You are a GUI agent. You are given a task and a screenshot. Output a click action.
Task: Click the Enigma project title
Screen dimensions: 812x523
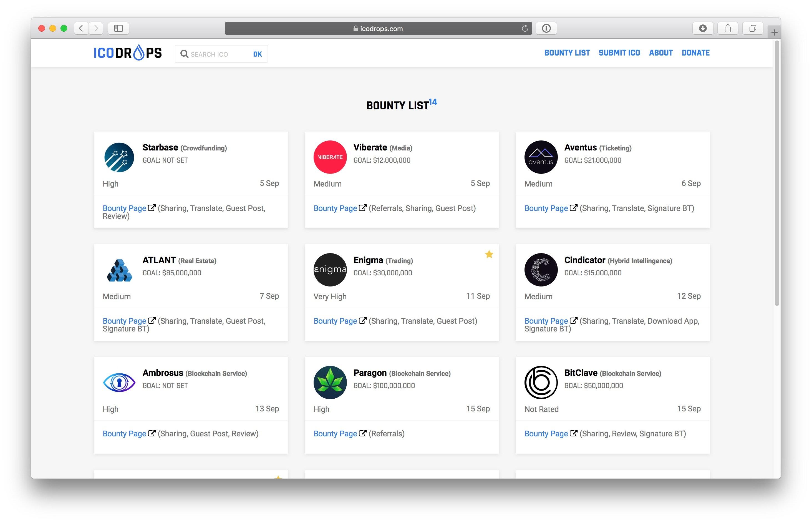coord(368,260)
